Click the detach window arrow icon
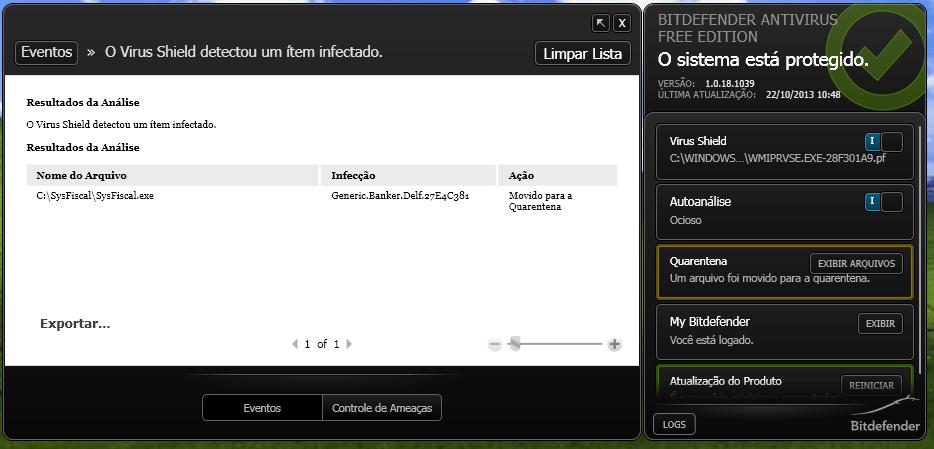The image size is (934, 449). [600, 23]
